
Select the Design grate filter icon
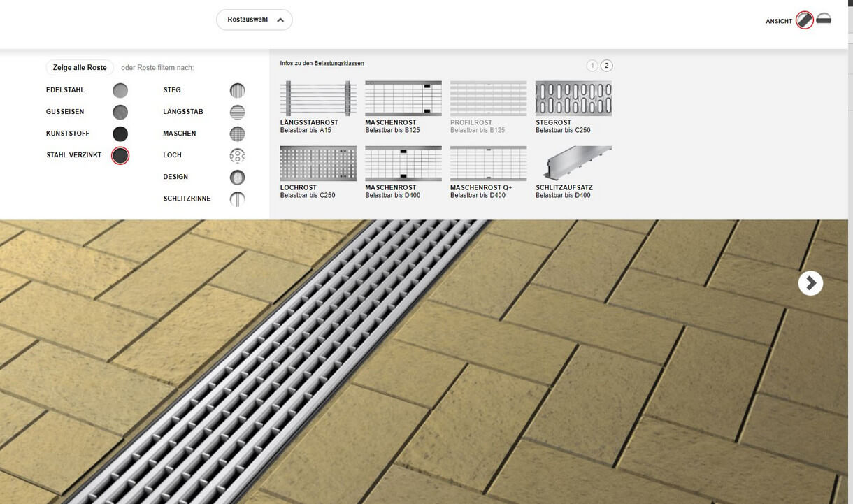click(238, 177)
